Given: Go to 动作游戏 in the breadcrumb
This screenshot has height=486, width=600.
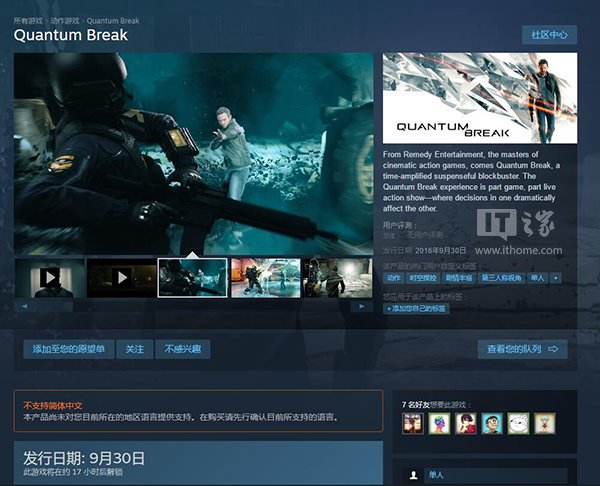Looking at the screenshot, I should (x=65, y=21).
